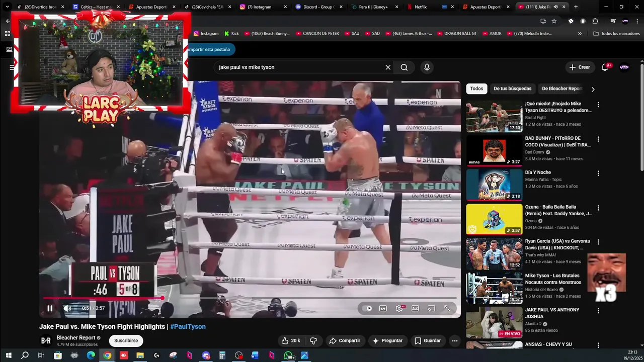Save video with Guardar button

point(428,340)
